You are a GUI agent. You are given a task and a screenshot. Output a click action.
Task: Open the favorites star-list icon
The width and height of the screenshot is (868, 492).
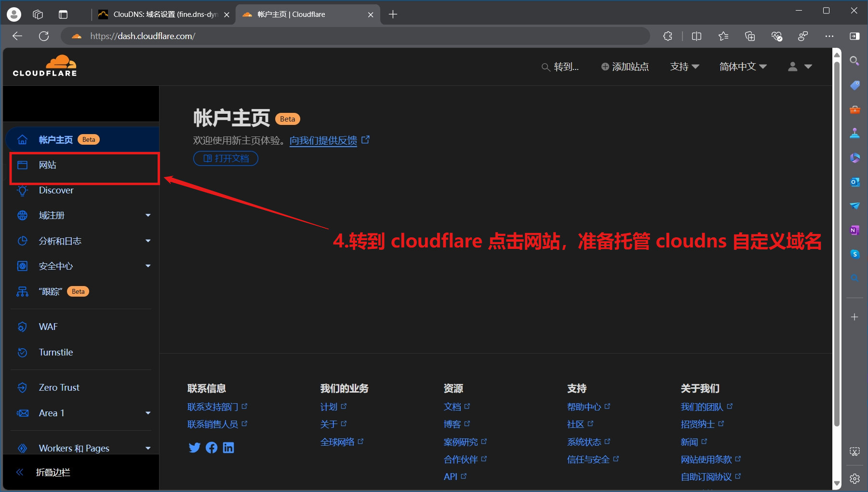pyautogui.click(x=723, y=36)
